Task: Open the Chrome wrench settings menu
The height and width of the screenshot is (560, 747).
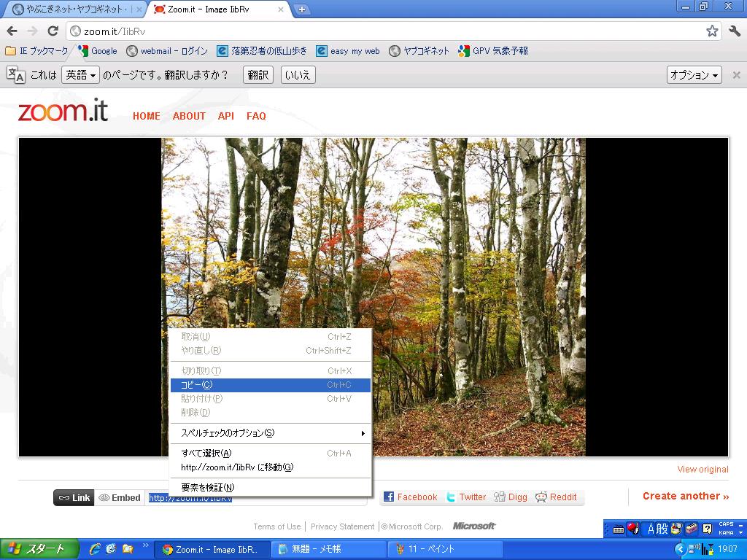Action: pyautogui.click(x=734, y=31)
